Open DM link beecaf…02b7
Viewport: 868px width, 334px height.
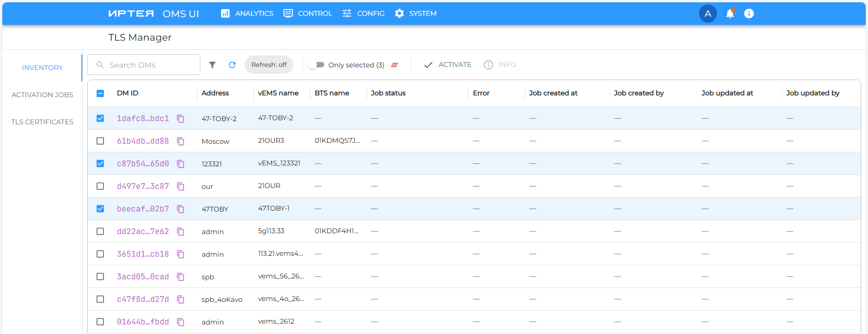143,209
